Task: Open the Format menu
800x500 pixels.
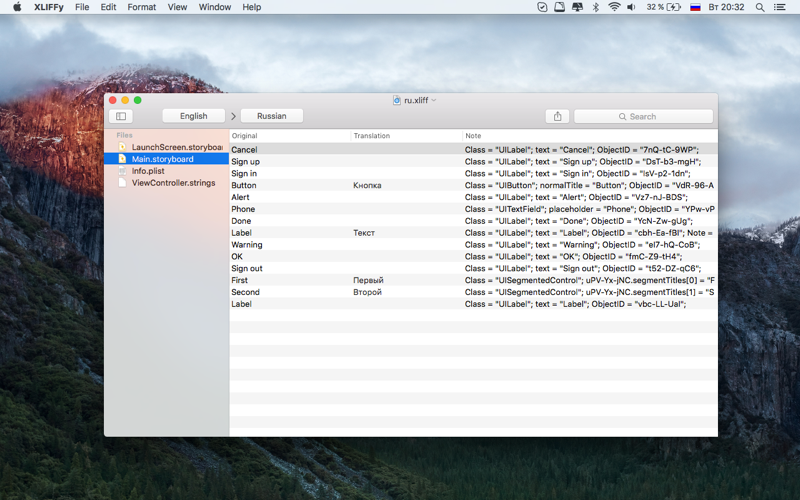Action: [x=142, y=7]
